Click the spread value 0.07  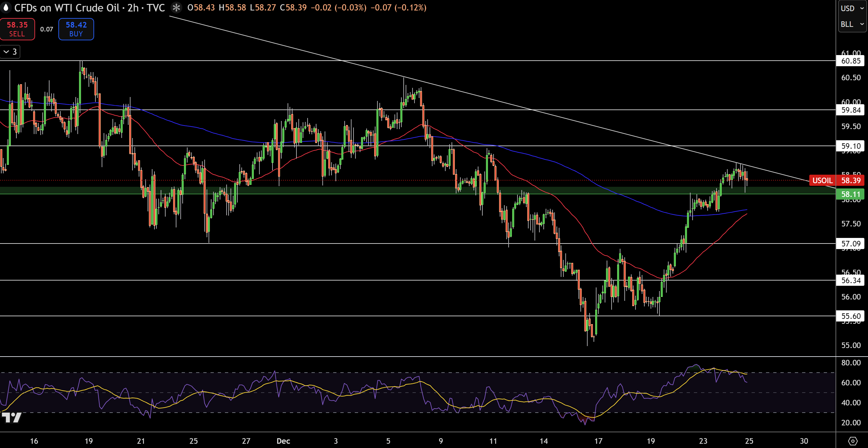pyautogui.click(x=47, y=29)
